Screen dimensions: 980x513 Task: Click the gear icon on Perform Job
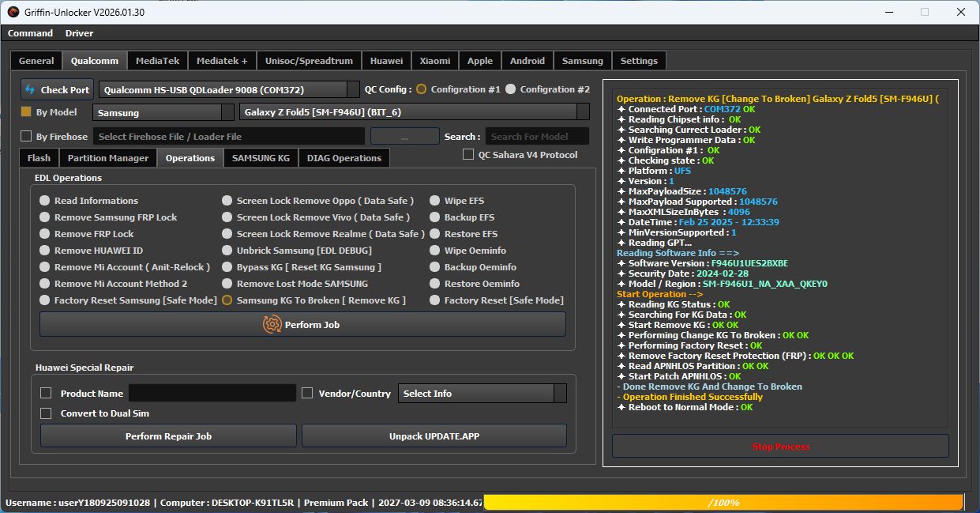point(272,324)
